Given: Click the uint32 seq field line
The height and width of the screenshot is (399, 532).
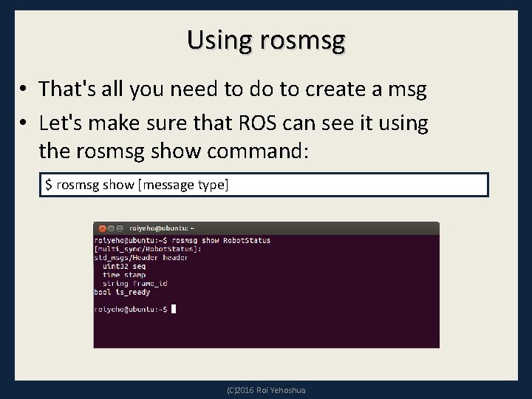Looking at the screenshot, I should (x=124, y=266).
